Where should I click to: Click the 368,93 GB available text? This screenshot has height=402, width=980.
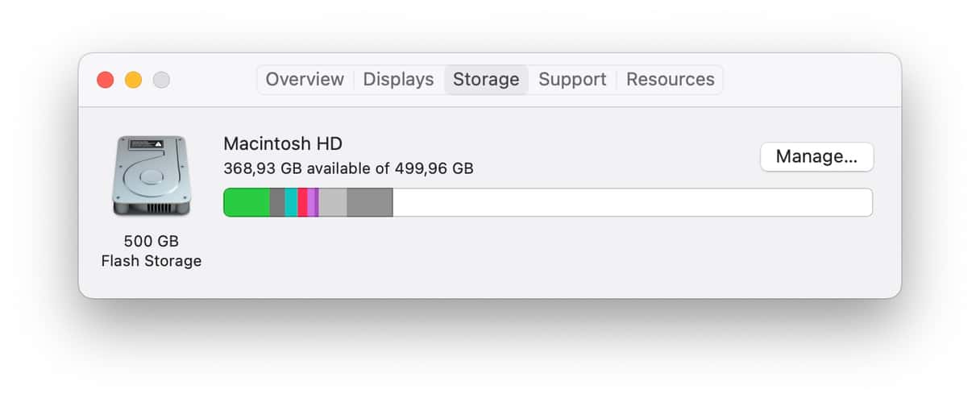click(348, 168)
